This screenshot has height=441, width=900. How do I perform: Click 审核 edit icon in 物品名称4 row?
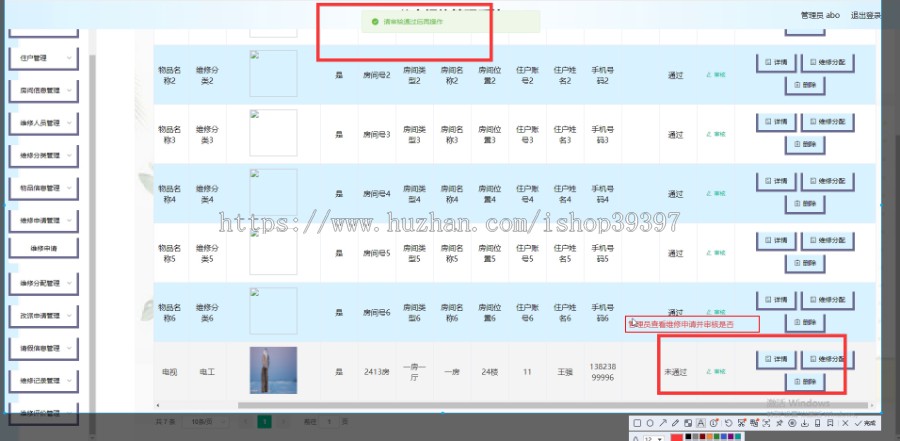pos(716,194)
